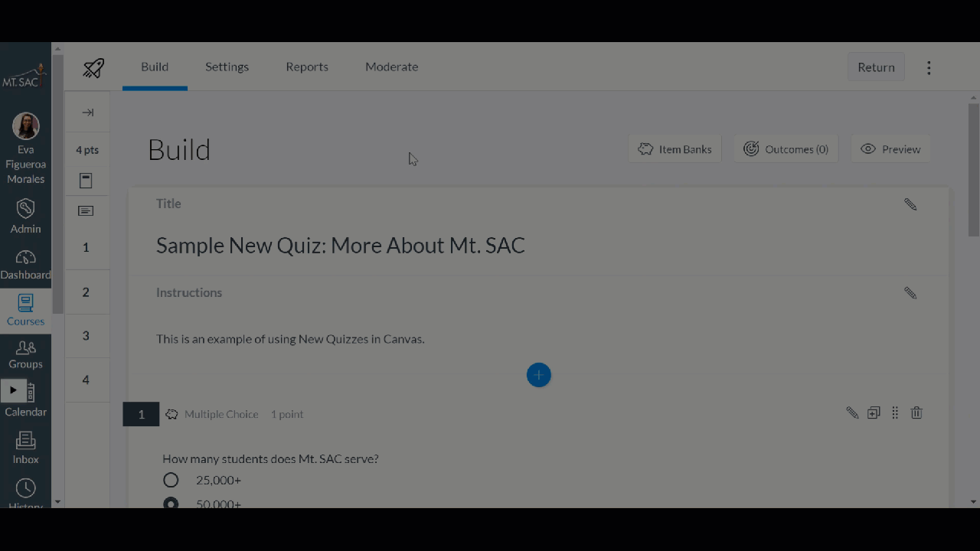
Task: Select the 50,000+ answer option
Action: point(171,503)
